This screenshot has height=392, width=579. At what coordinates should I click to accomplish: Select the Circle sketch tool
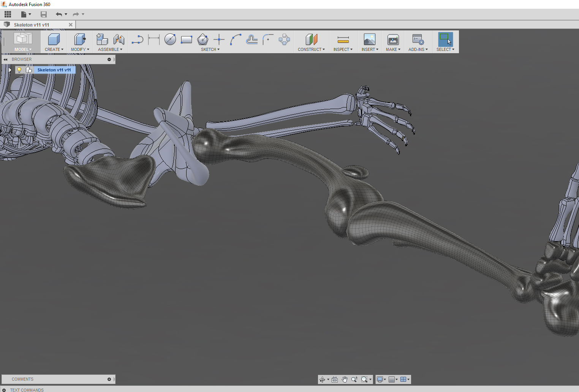pos(170,39)
